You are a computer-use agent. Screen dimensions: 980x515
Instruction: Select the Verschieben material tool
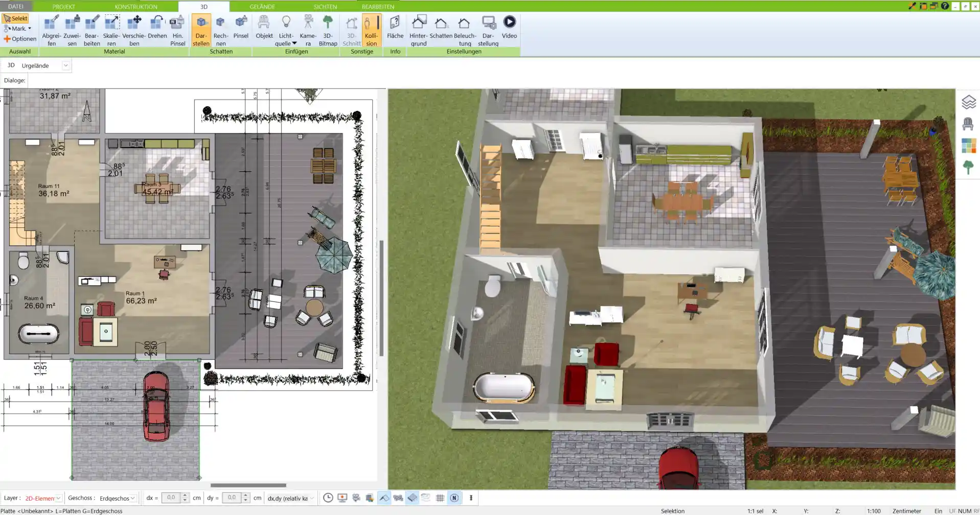[x=134, y=31]
